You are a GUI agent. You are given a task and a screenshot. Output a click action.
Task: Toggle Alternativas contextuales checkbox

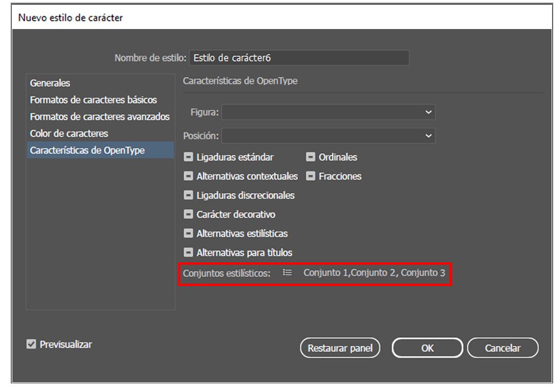pos(188,176)
